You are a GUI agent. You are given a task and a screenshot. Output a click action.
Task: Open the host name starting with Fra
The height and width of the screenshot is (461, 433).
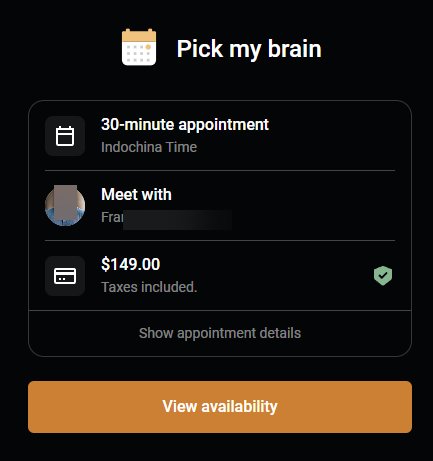pyautogui.click(x=166, y=217)
